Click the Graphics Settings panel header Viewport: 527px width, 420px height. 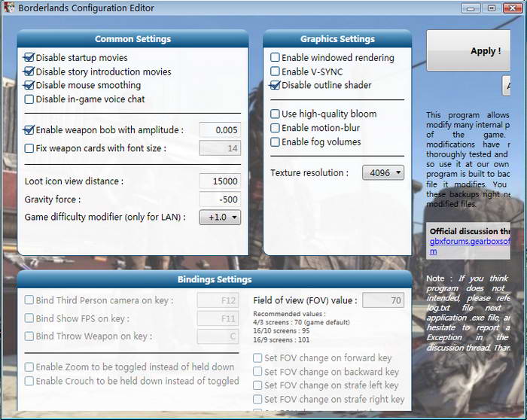coord(337,38)
